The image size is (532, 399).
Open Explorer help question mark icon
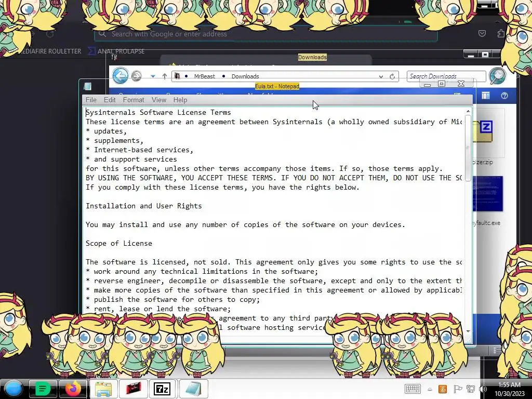(504, 96)
